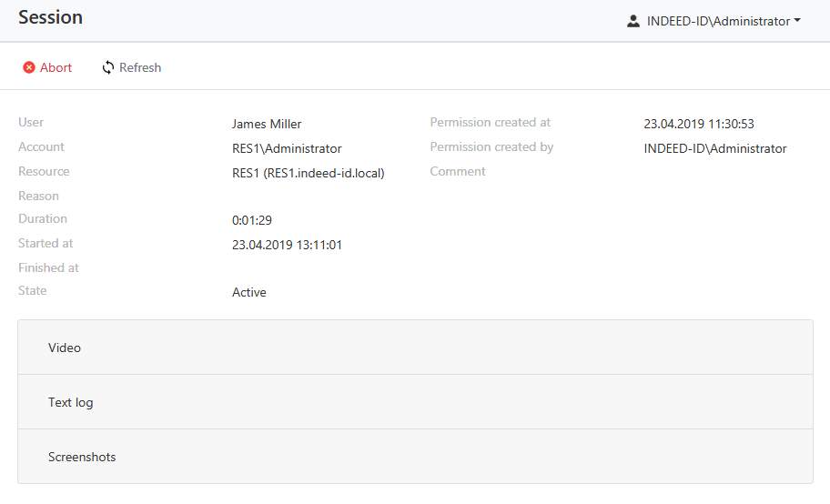Click the Comment field label
Image resolution: width=830 pixels, height=504 pixels.
click(458, 171)
